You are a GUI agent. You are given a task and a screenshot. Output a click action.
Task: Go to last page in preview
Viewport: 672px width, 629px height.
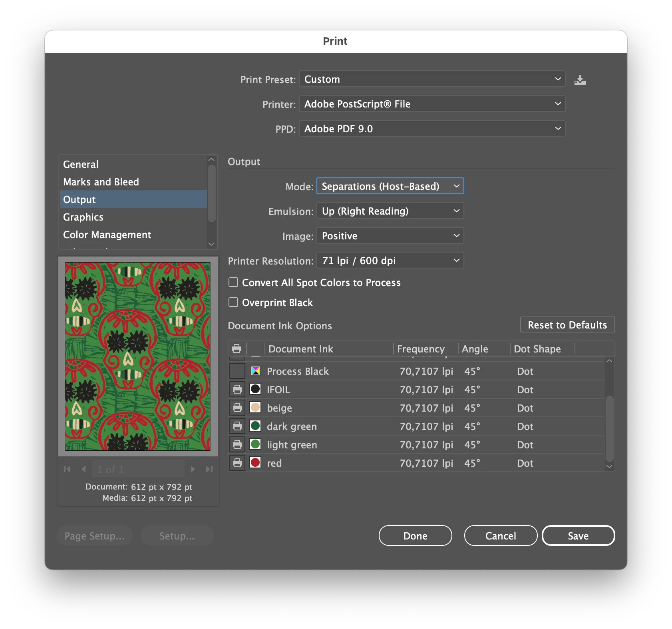tap(209, 469)
